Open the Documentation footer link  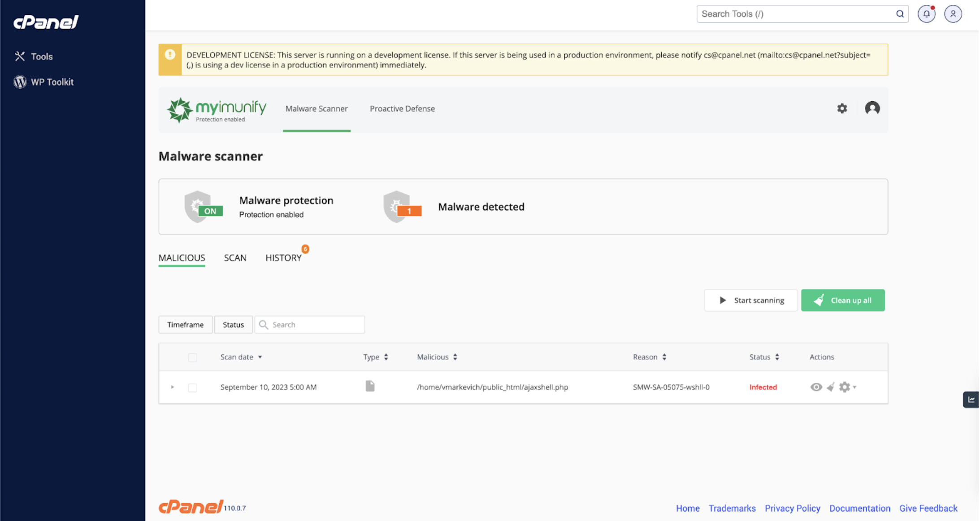coord(859,508)
